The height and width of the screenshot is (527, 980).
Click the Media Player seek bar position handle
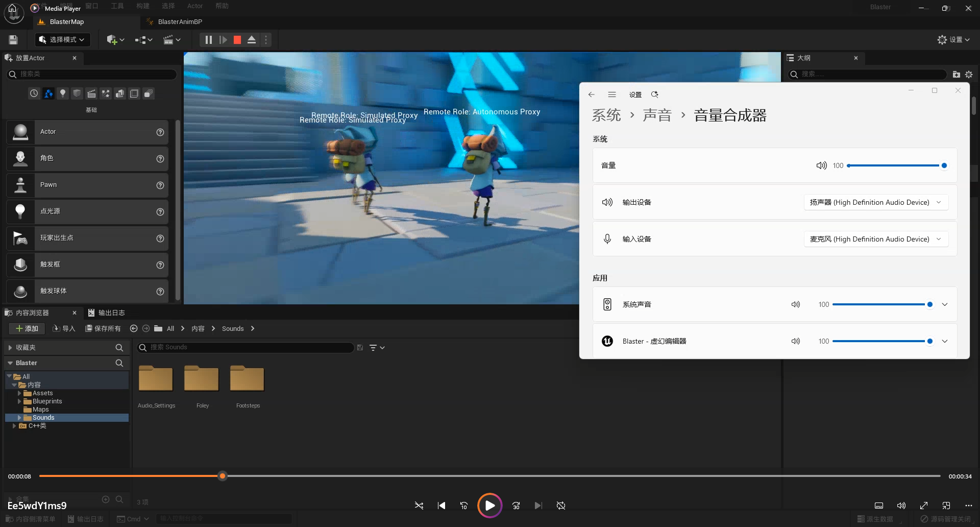(223, 476)
